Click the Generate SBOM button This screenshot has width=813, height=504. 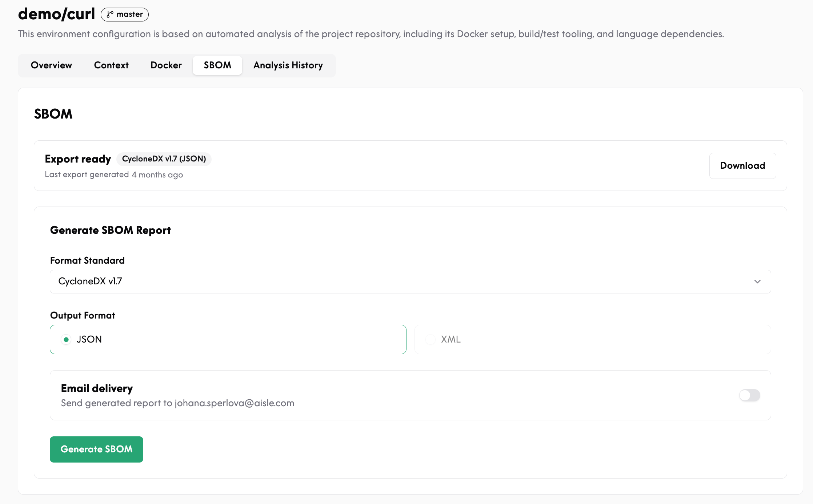point(96,449)
